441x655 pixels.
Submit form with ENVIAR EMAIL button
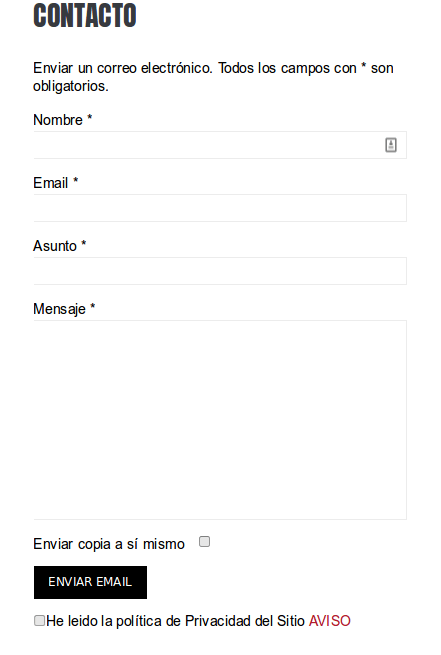tap(90, 582)
